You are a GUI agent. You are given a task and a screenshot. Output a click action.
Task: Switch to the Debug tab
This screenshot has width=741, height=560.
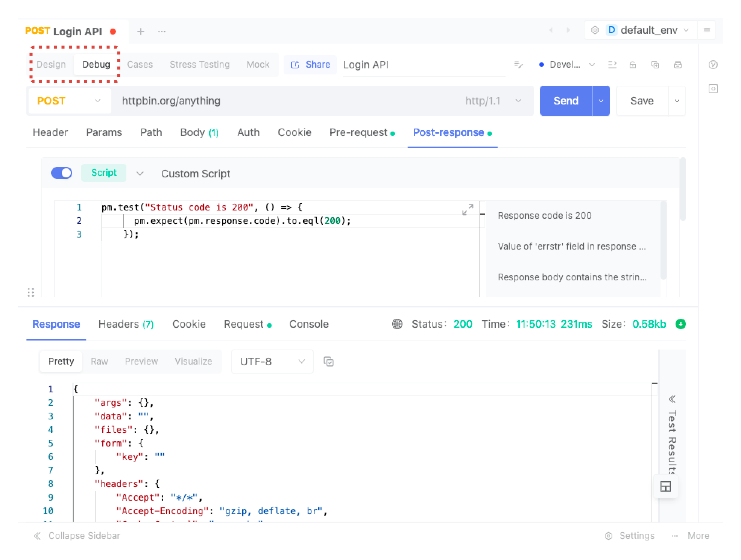(96, 65)
